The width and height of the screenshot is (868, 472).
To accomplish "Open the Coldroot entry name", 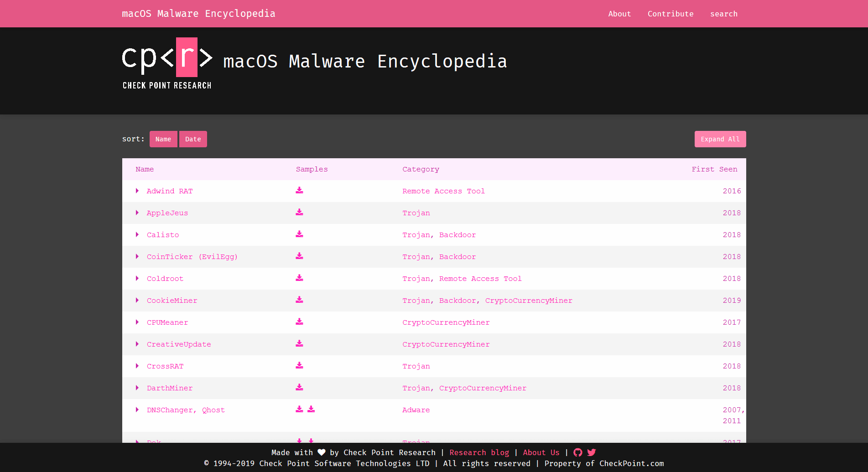I will [x=165, y=279].
